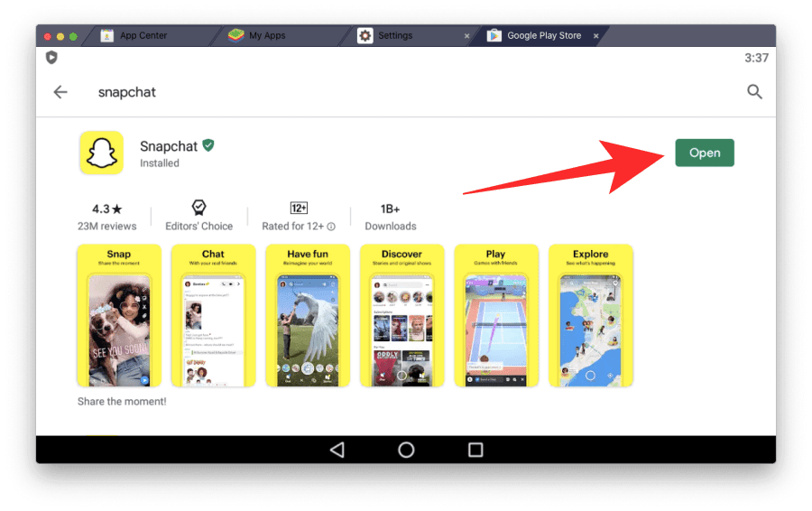Open the Discover screenshot thumbnail
812x511 pixels.
click(401, 316)
